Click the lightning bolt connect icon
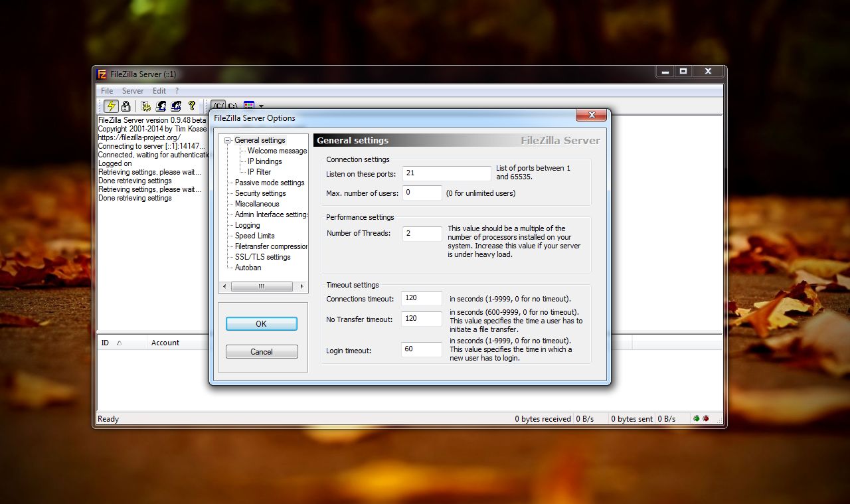850x504 pixels. pos(111,106)
